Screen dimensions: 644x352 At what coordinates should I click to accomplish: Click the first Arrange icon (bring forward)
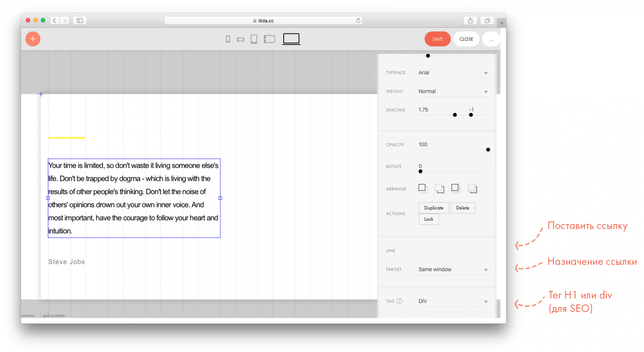pos(423,188)
